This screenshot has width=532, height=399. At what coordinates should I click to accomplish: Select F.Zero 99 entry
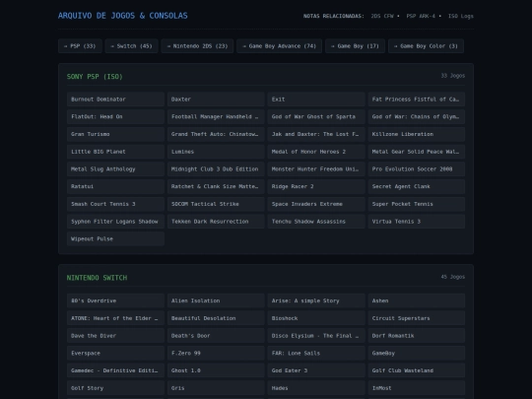tap(216, 354)
